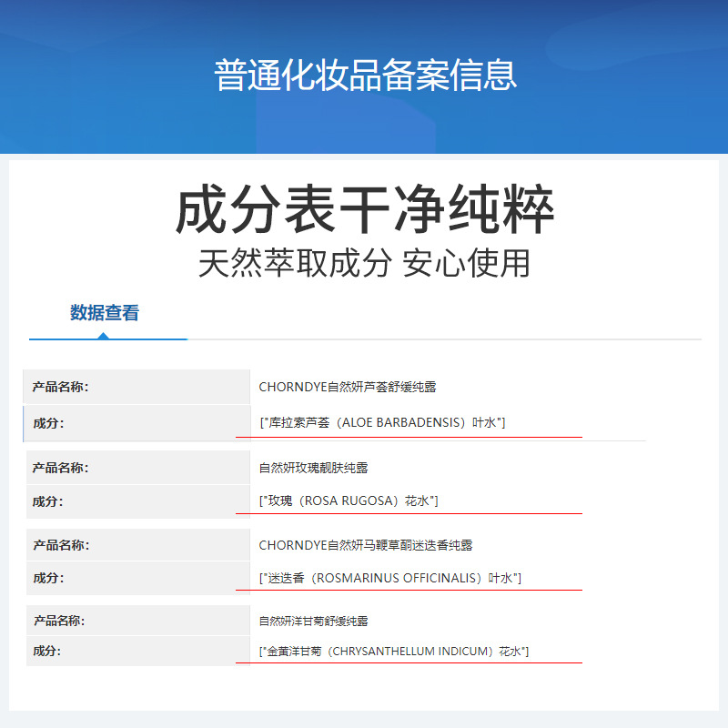Viewport: 728px width, 728px height.
Task: Click 成分 label beside the ROSMARINUS OFFICINALIS value
Action: (x=48, y=578)
